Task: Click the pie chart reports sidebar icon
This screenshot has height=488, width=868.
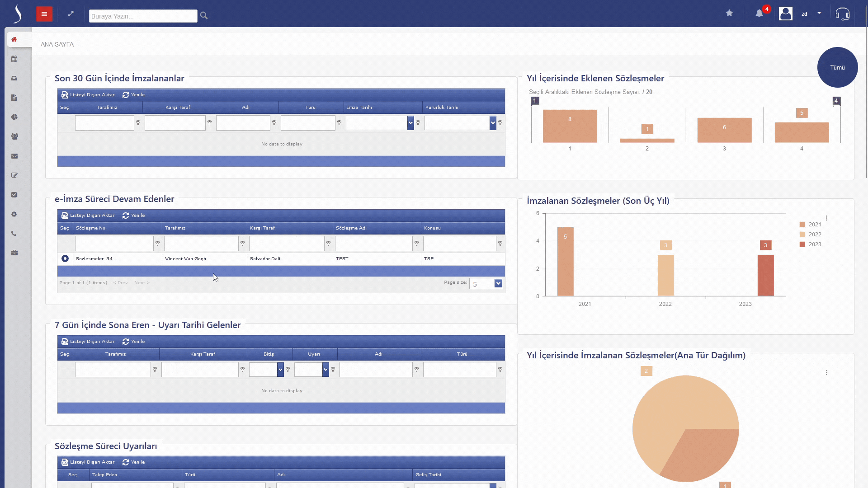Action: coord(14,117)
